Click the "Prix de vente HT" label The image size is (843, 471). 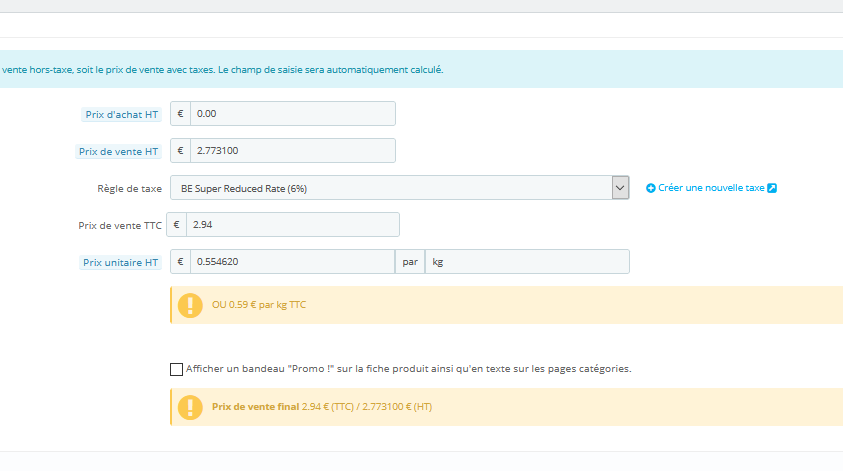pyautogui.click(x=119, y=152)
